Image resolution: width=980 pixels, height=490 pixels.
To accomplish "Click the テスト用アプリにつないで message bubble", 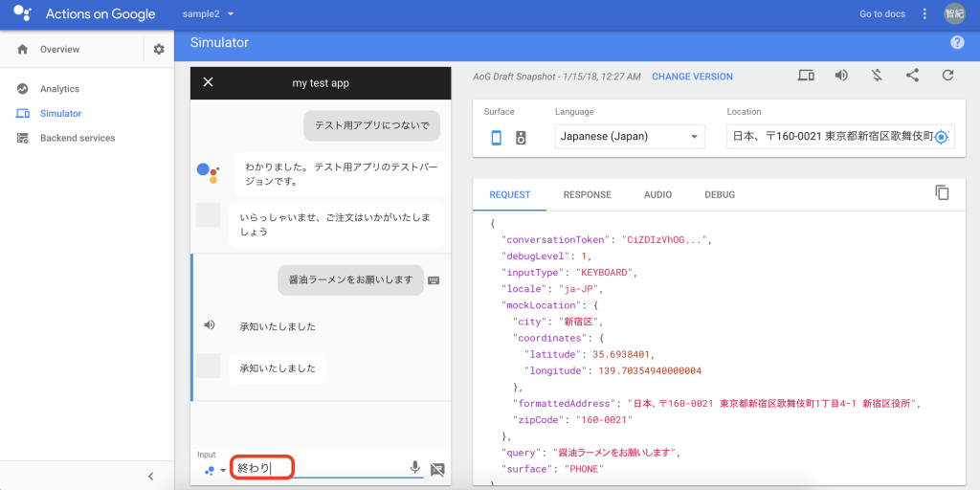I will [372, 125].
